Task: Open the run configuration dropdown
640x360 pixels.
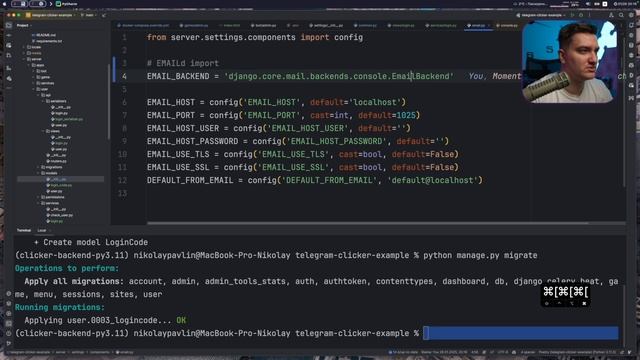Action: pyautogui.click(x=541, y=15)
